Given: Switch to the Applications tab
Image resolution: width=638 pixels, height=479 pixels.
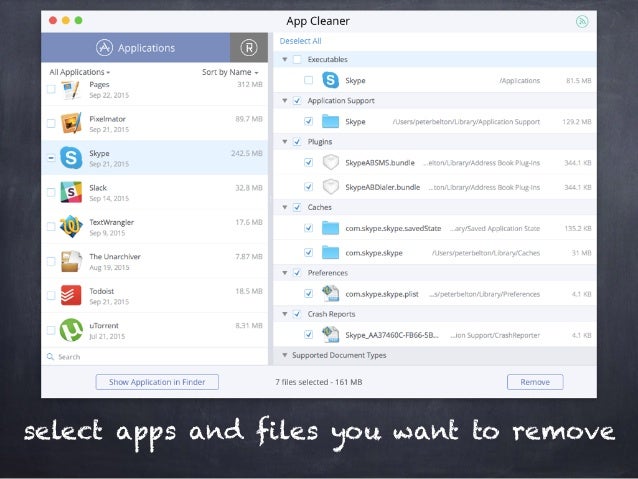Looking at the screenshot, I should click(x=135, y=48).
